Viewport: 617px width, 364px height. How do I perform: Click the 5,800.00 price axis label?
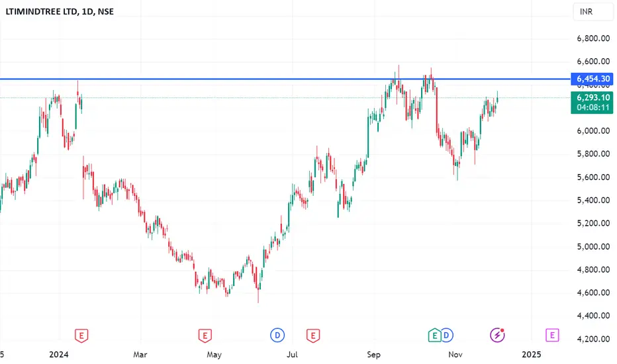(x=593, y=154)
